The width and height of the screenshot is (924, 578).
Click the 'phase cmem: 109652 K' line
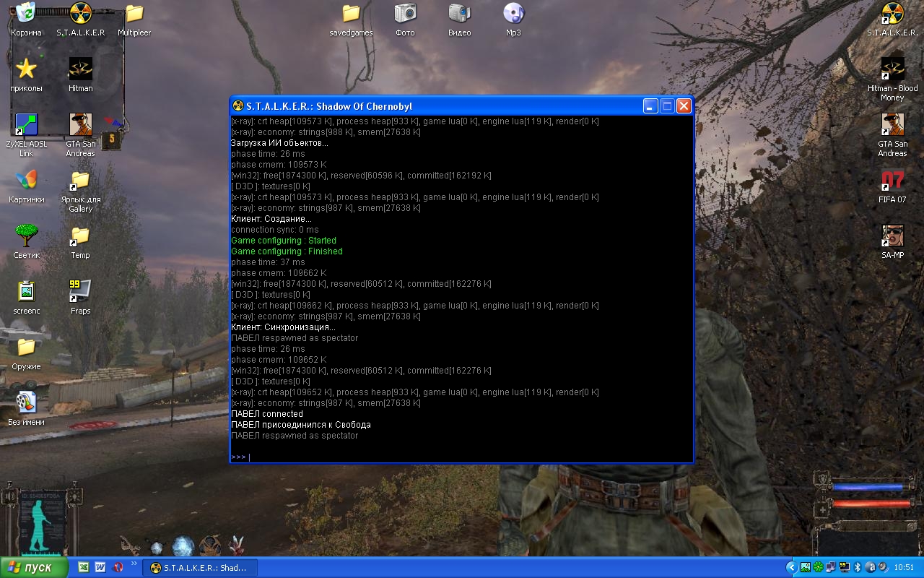click(279, 360)
